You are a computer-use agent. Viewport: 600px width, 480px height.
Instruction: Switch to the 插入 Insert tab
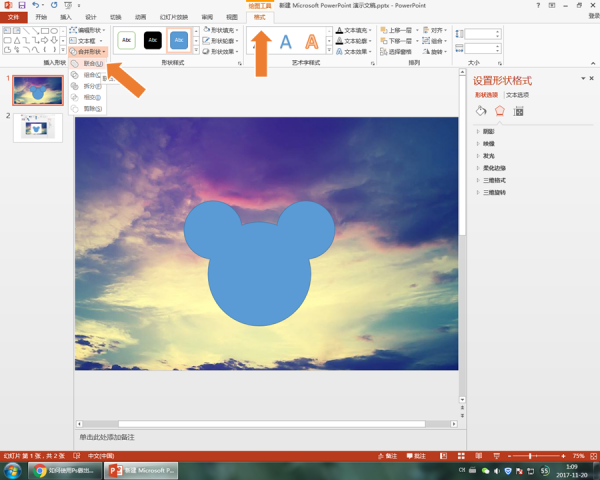click(x=66, y=17)
